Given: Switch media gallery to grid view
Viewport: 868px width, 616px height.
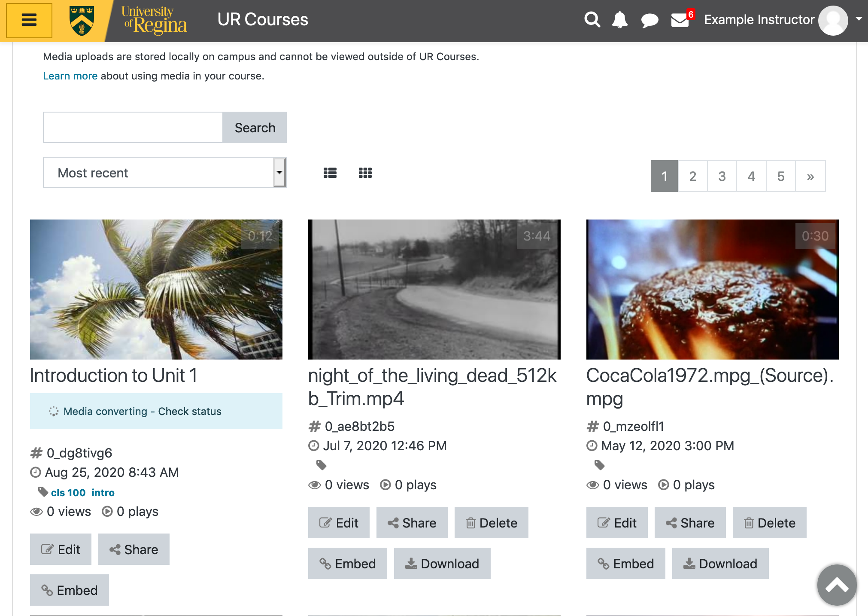Looking at the screenshot, I should (x=365, y=172).
